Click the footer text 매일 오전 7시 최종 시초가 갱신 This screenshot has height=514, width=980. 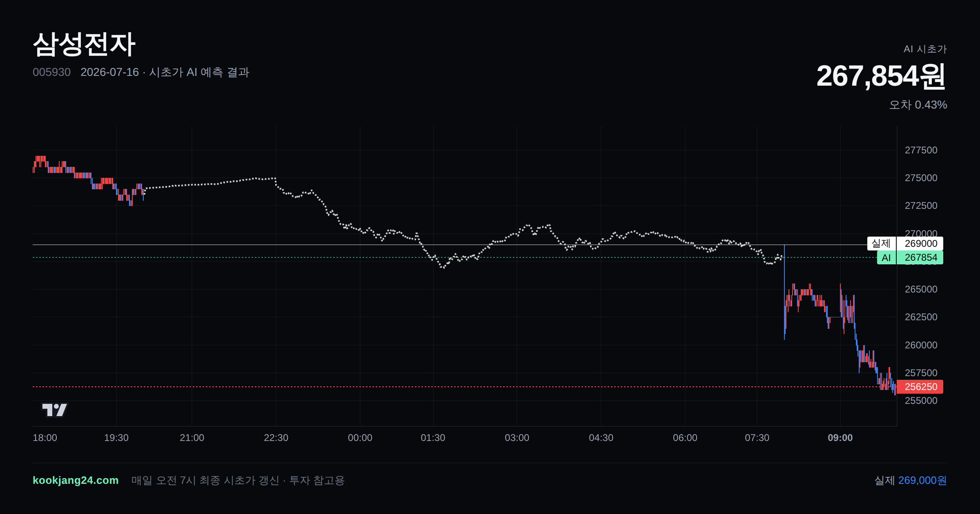205,481
